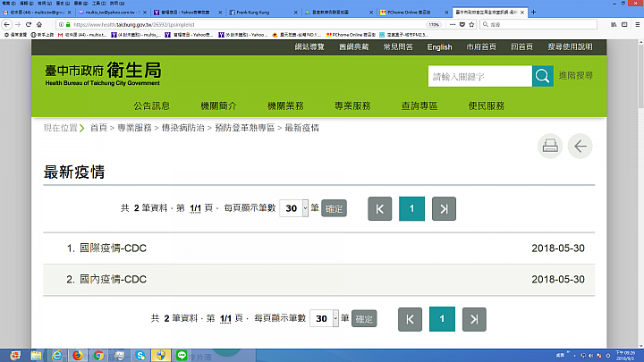
Task: Click the round back-arrow icon
Action: coord(580,146)
